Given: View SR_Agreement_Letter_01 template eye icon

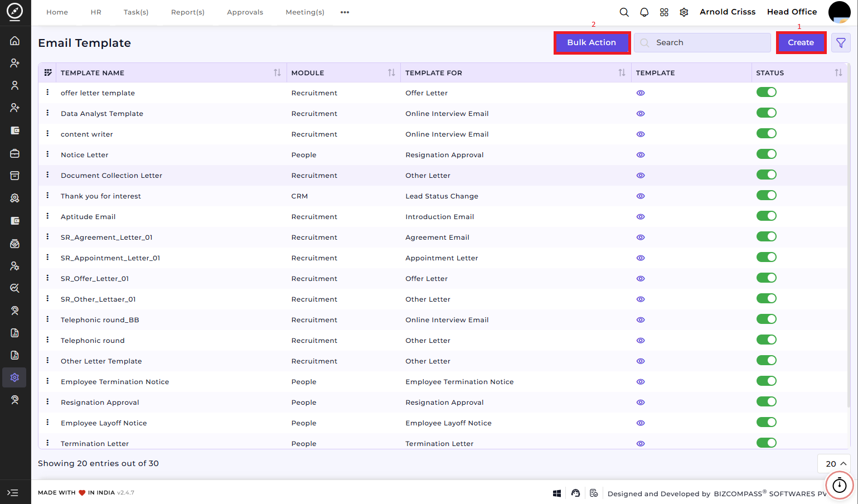Looking at the screenshot, I should (x=641, y=238).
